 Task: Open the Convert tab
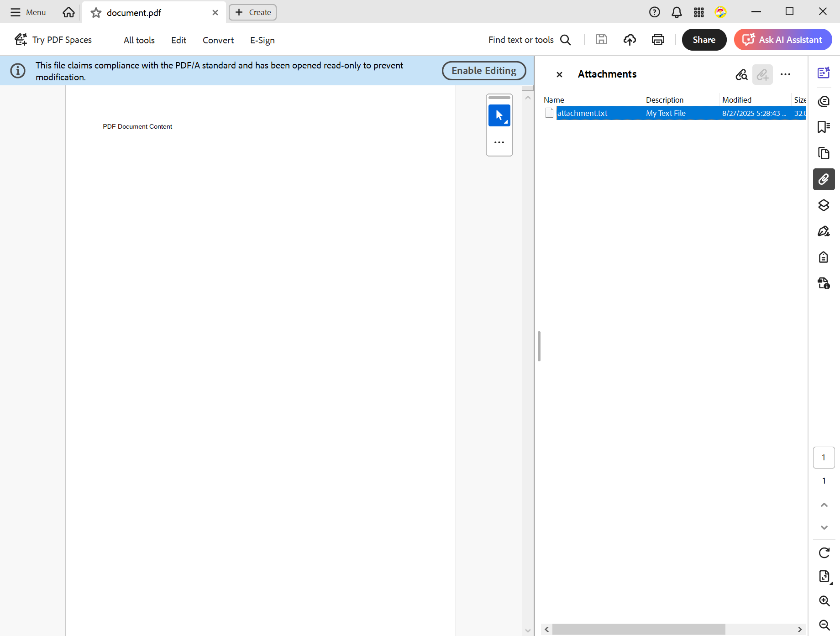click(218, 40)
